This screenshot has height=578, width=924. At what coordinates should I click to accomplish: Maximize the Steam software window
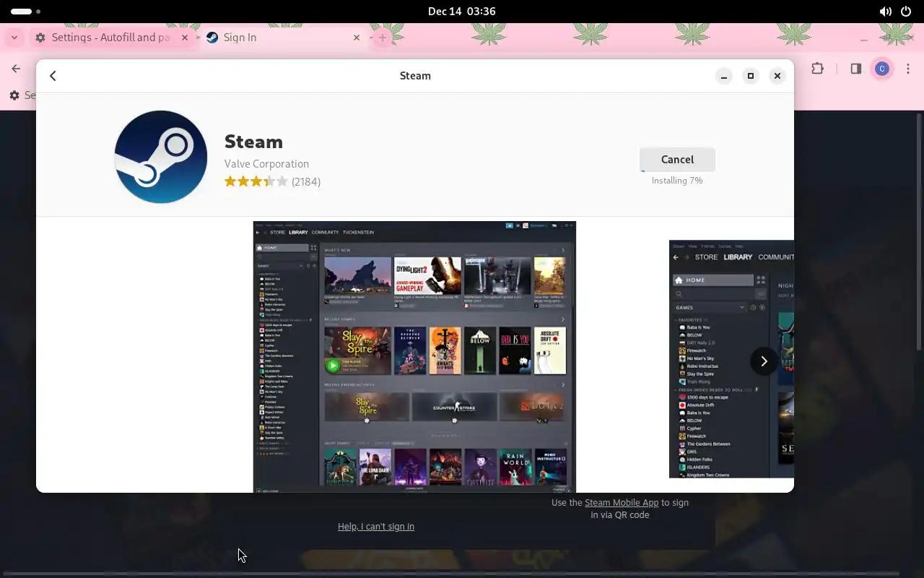point(751,76)
